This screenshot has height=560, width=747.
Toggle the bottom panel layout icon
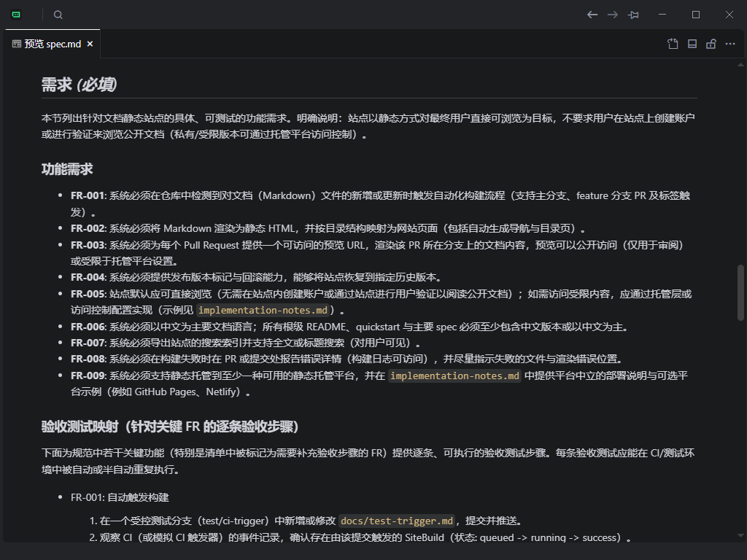tap(692, 44)
